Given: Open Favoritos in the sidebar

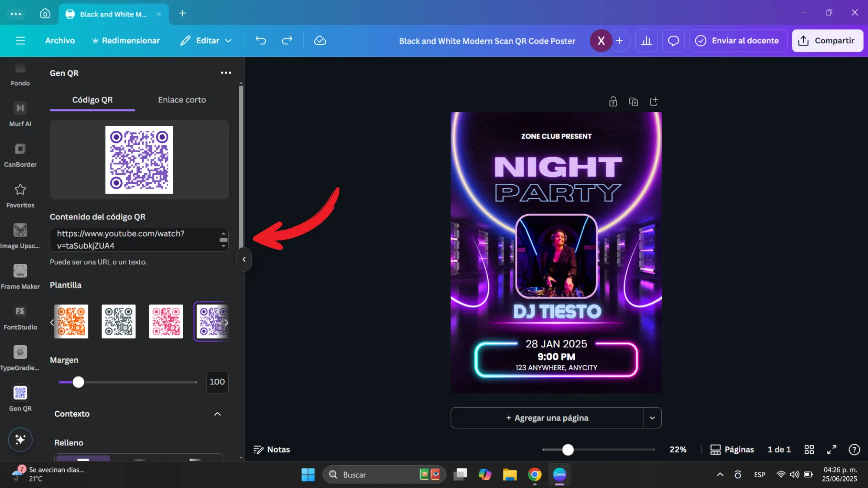Looking at the screenshot, I should [20, 196].
